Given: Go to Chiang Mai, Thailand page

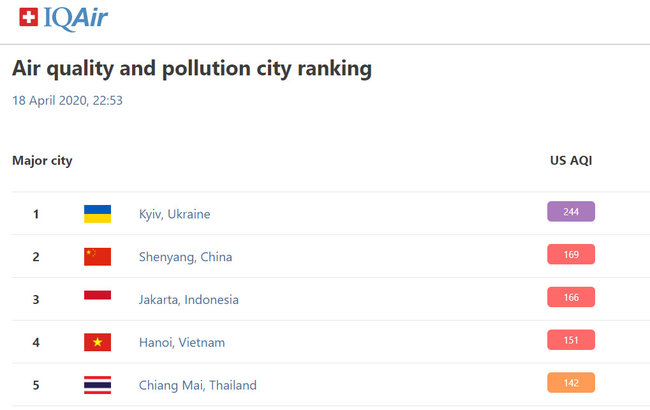Looking at the screenshot, I should tap(198, 385).
